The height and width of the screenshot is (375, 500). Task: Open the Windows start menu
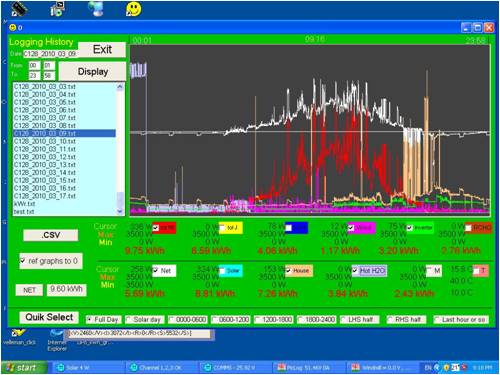point(24,367)
